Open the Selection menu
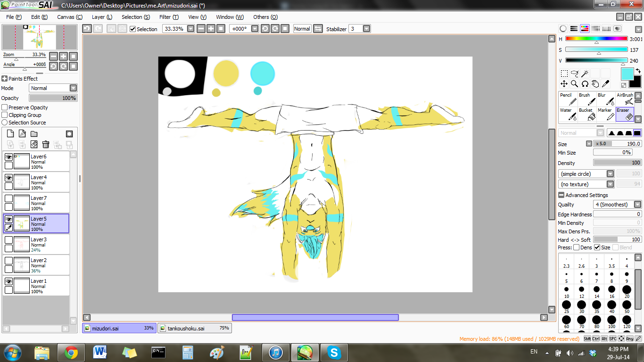This screenshot has height=362, width=644. coord(136,17)
